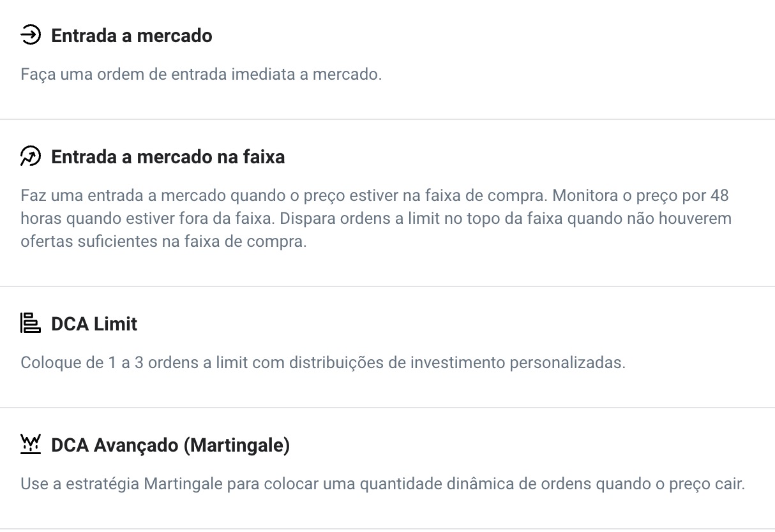Click the description "Faça uma ordem de entrada imediata a mercado"
Image resolution: width=775 pixels, height=532 pixels.
(201, 75)
